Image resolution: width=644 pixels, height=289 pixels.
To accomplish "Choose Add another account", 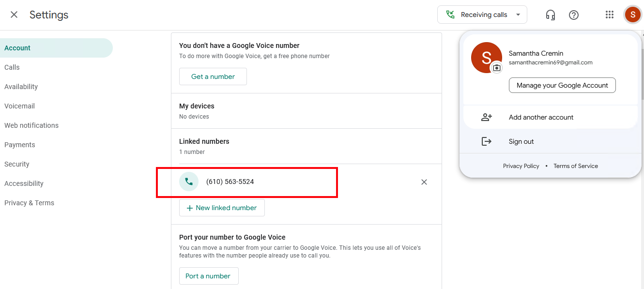I will [550, 117].
